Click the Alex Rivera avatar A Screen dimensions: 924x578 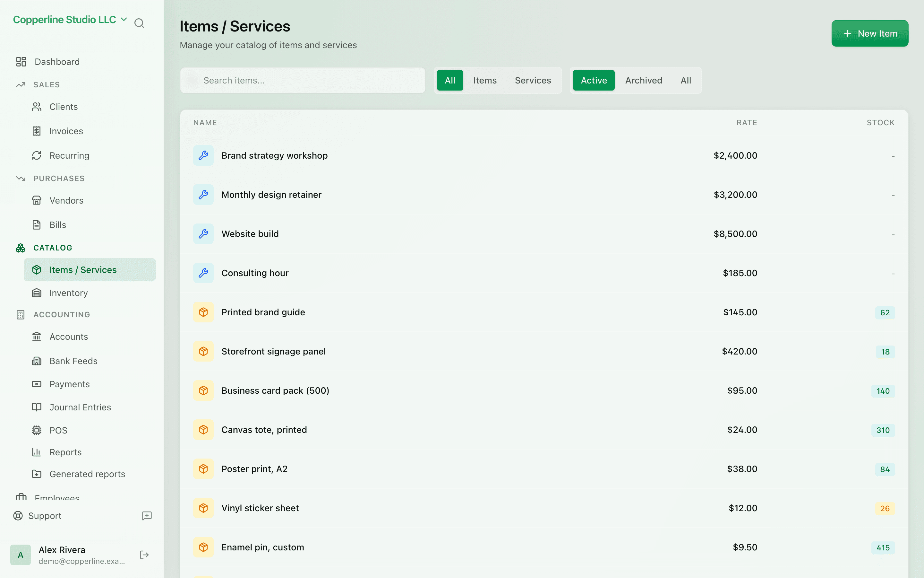pos(21,555)
